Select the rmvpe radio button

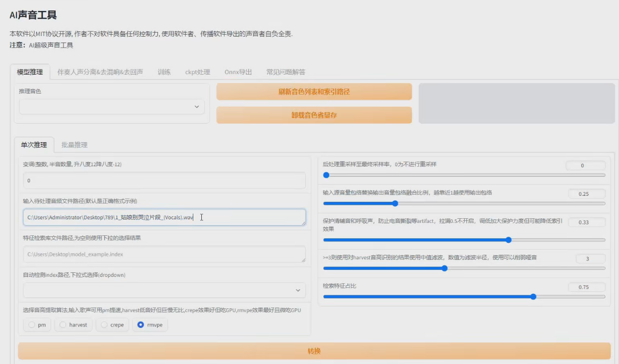click(141, 325)
